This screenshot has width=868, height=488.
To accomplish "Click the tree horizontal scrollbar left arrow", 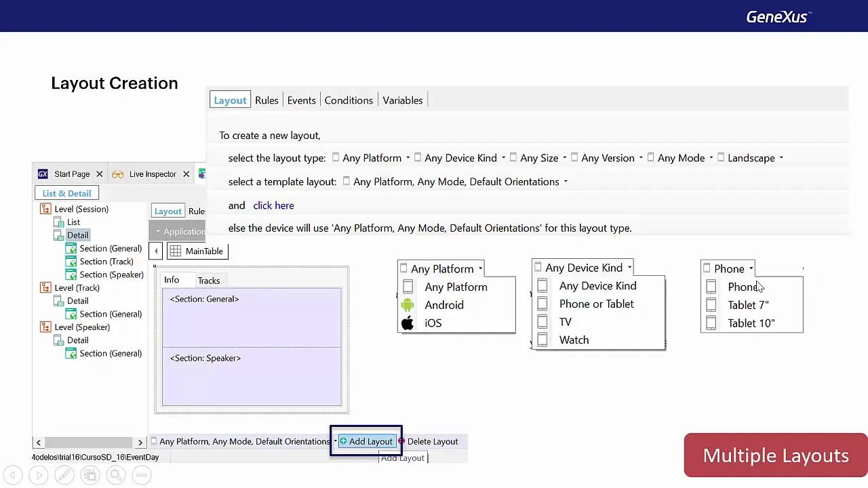I will 38,443.
